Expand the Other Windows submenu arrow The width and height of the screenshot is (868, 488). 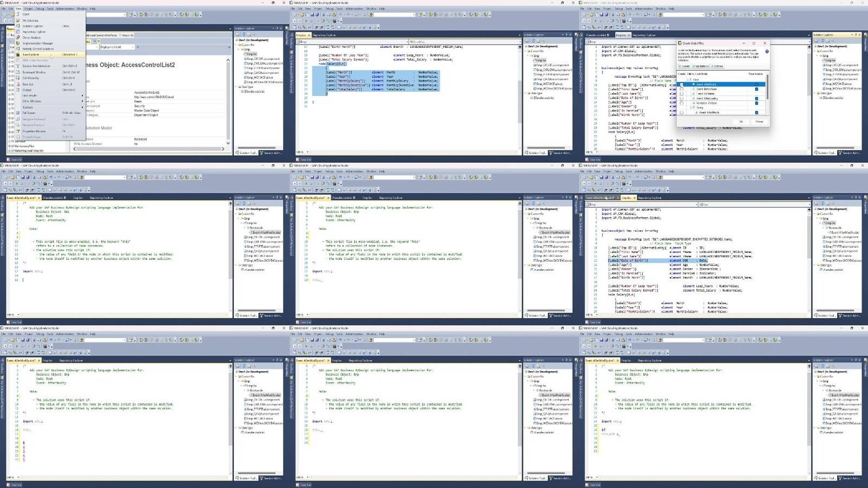(x=82, y=102)
